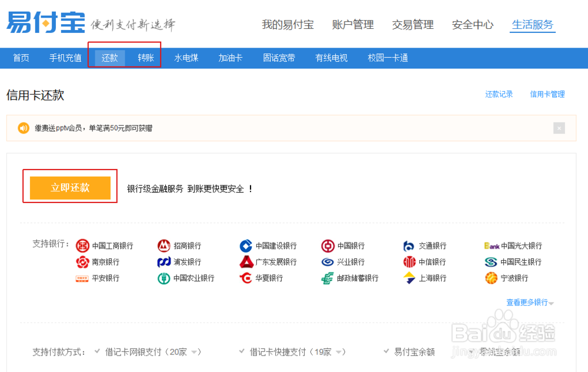Open 安全中心 top menu
The height and width of the screenshot is (372, 588).
[x=473, y=25]
